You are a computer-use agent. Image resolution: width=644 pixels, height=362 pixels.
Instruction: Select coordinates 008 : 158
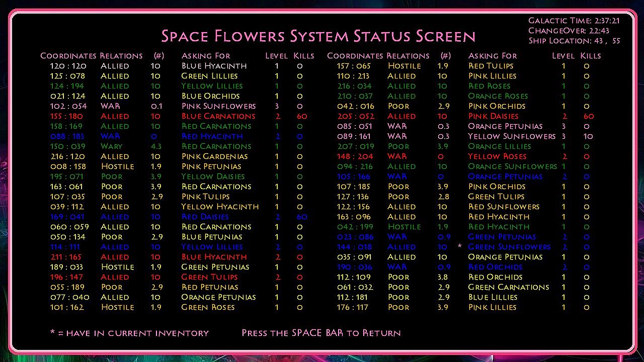[x=68, y=166]
